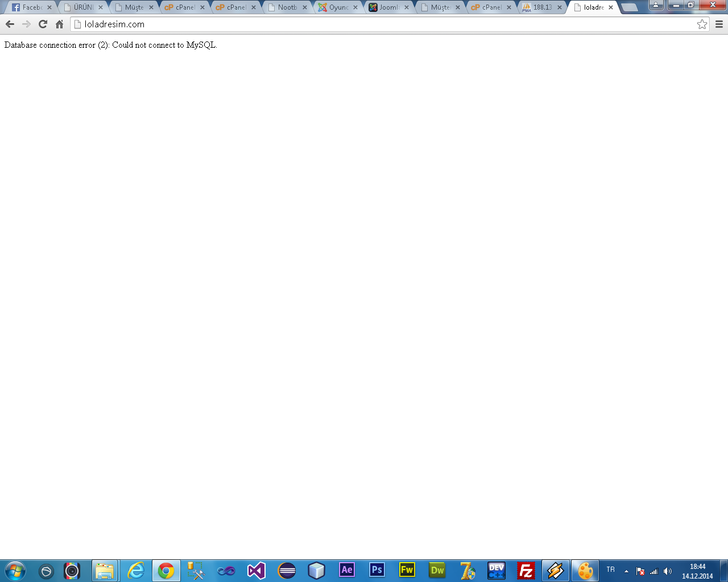Viewport: 728px width, 582px height.
Task: Switch to the Facebook tab
Action: click(32, 7)
